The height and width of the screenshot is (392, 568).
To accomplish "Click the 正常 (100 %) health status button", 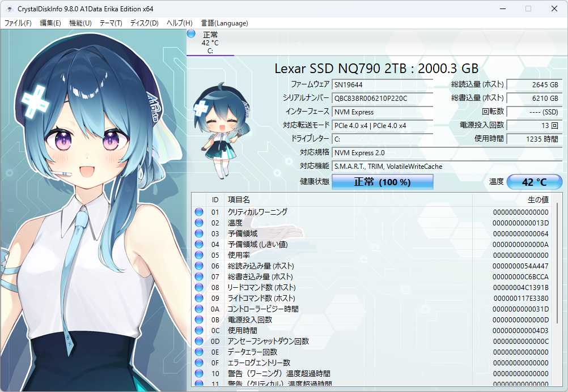I will [x=382, y=181].
